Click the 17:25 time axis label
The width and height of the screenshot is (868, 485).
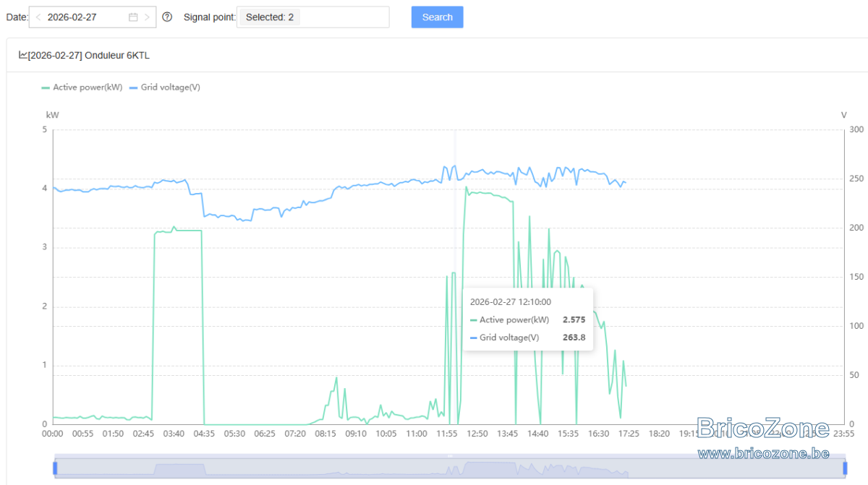(629, 434)
